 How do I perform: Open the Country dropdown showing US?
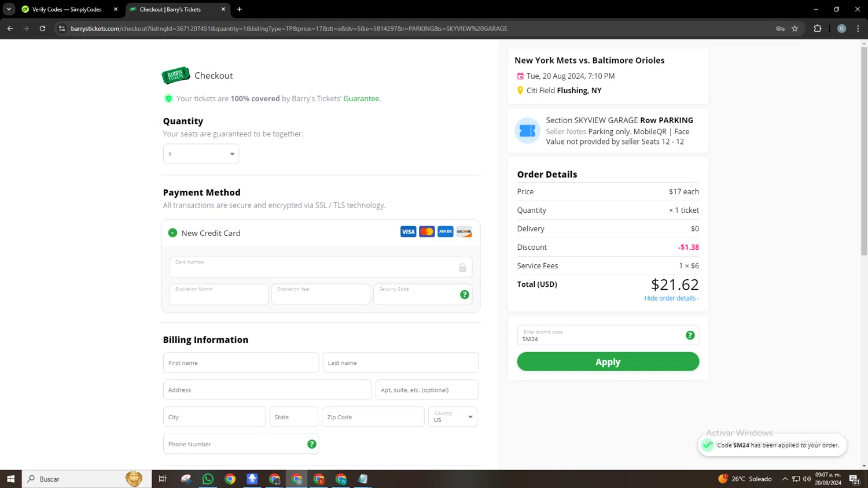pyautogui.click(x=453, y=417)
